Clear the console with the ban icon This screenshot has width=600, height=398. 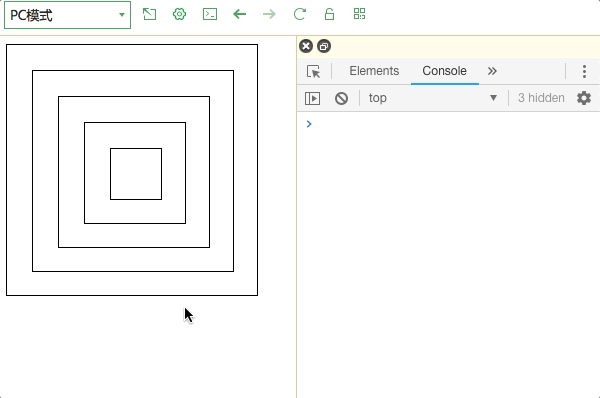[341, 98]
